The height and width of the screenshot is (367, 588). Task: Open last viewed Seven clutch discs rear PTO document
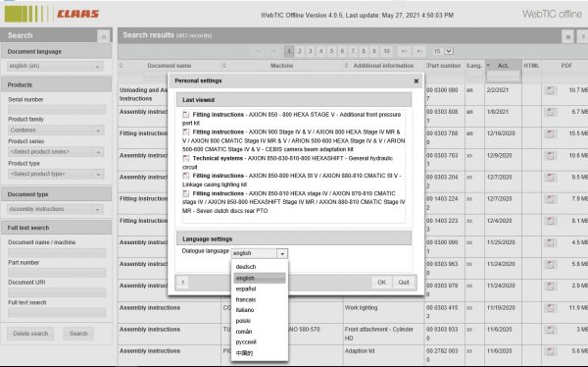pyautogui.click(x=294, y=202)
